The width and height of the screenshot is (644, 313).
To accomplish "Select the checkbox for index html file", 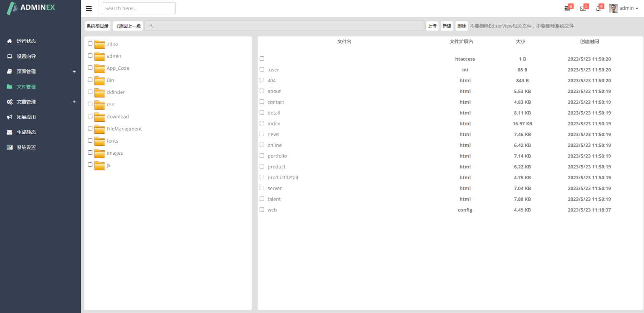I will coord(262,123).
